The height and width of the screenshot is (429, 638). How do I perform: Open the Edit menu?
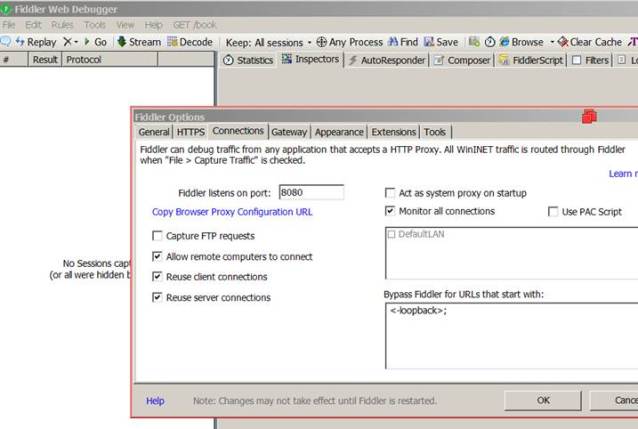[x=33, y=25]
